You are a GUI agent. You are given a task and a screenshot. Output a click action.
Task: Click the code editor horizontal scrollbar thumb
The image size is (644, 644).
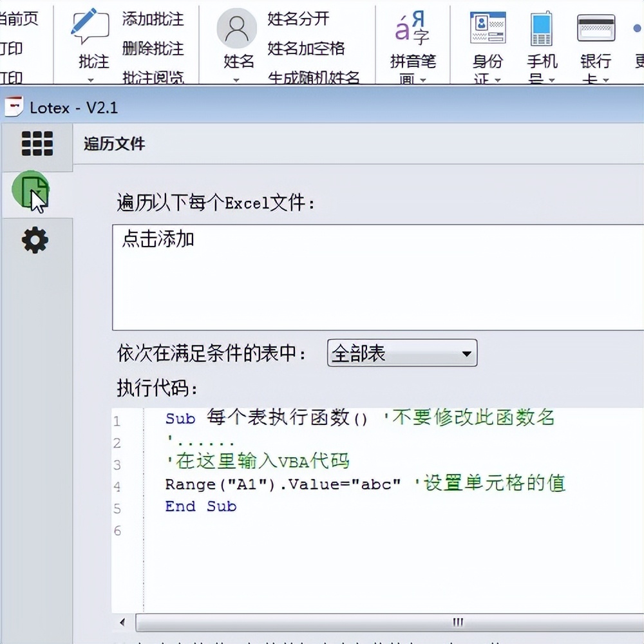(390, 622)
